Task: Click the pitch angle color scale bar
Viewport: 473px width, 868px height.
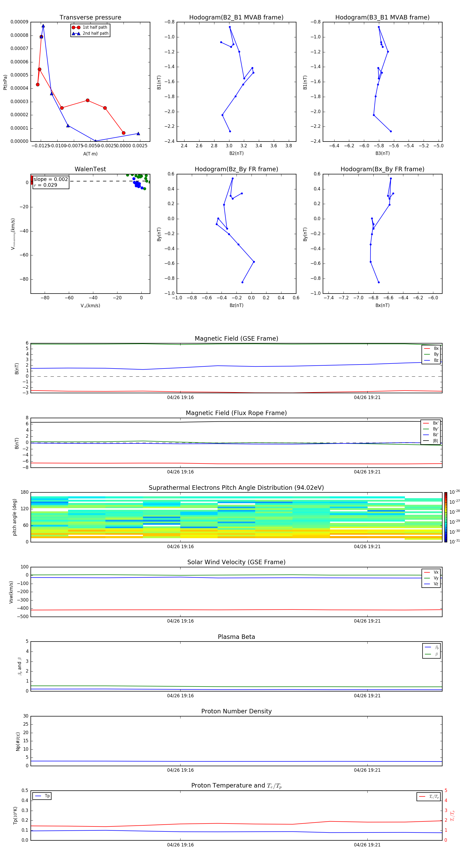Action: [x=445, y=517]
